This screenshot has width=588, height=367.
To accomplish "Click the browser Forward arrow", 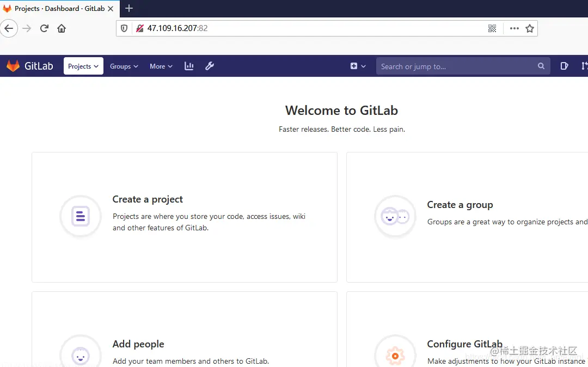I will pos(27,28).
